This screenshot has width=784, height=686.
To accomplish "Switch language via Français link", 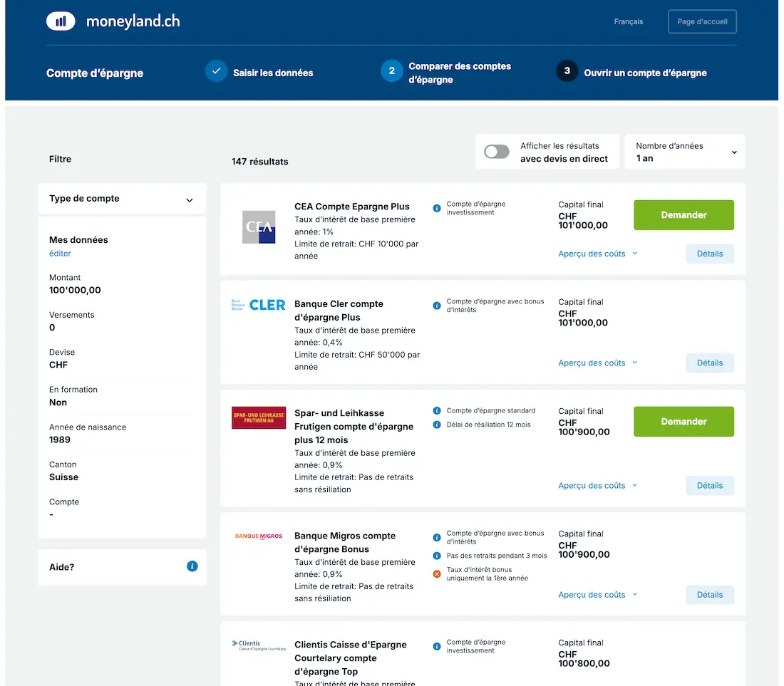I will point(628,22).
